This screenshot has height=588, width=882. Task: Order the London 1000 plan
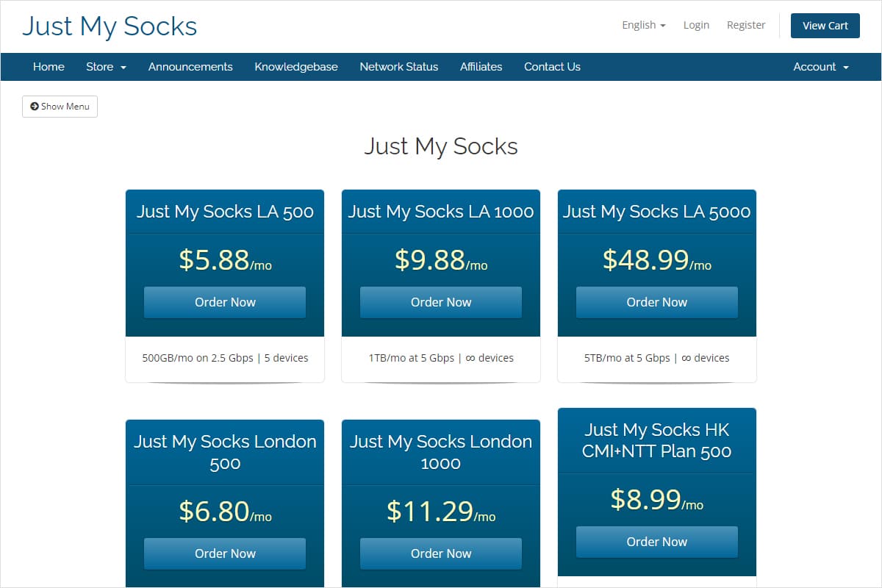coord(440,553)
